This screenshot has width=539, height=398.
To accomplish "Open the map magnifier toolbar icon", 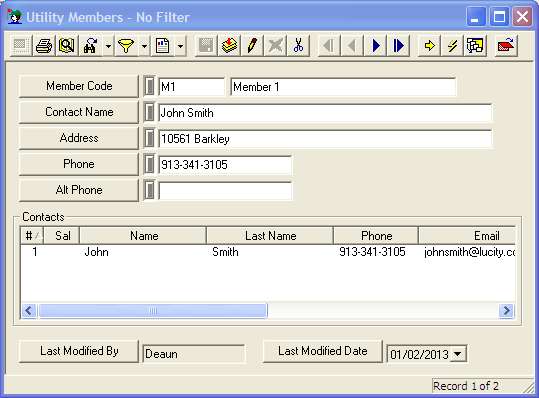I will point(67,46).
